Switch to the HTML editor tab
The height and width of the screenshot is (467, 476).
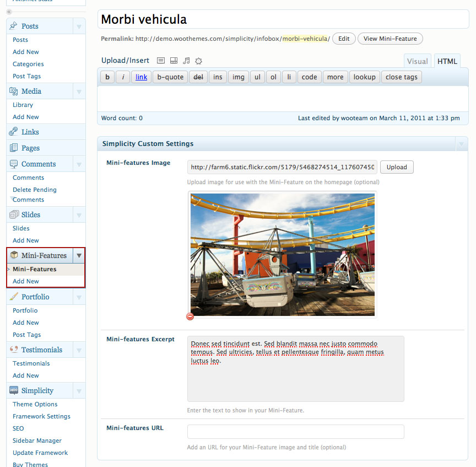447,61
